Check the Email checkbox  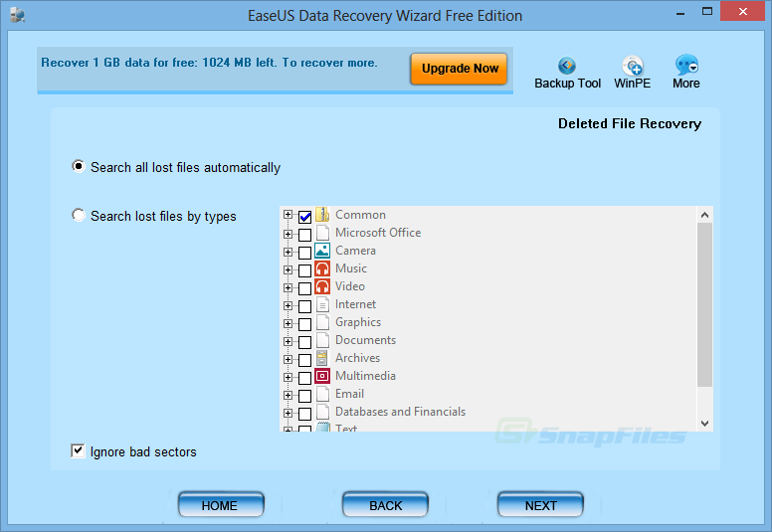(x=304, y=396)
